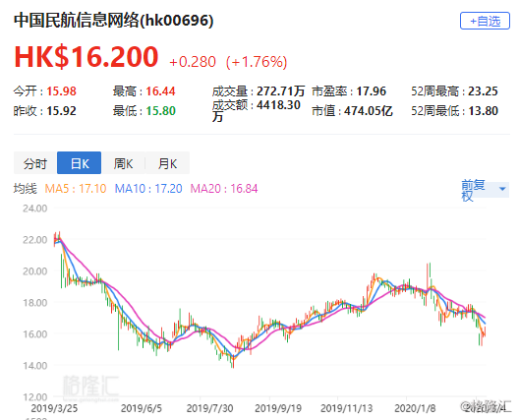519x420 pixels.
Task: Click the stock title 中国民航信息网络(hk00696)
Action: click(x=114, y=21)
